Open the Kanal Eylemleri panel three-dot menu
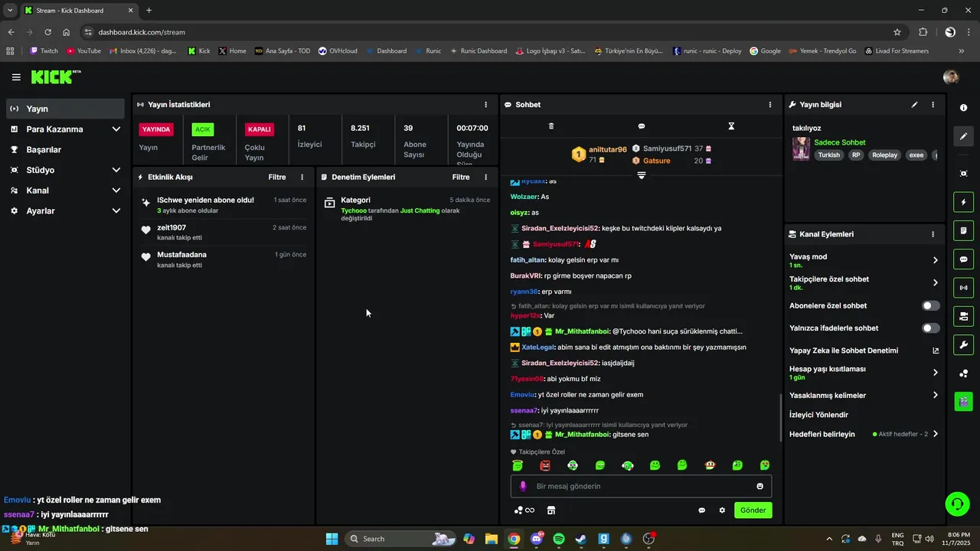Image resolution: width=980 pixels, height=551 pixels. (933, 234)
